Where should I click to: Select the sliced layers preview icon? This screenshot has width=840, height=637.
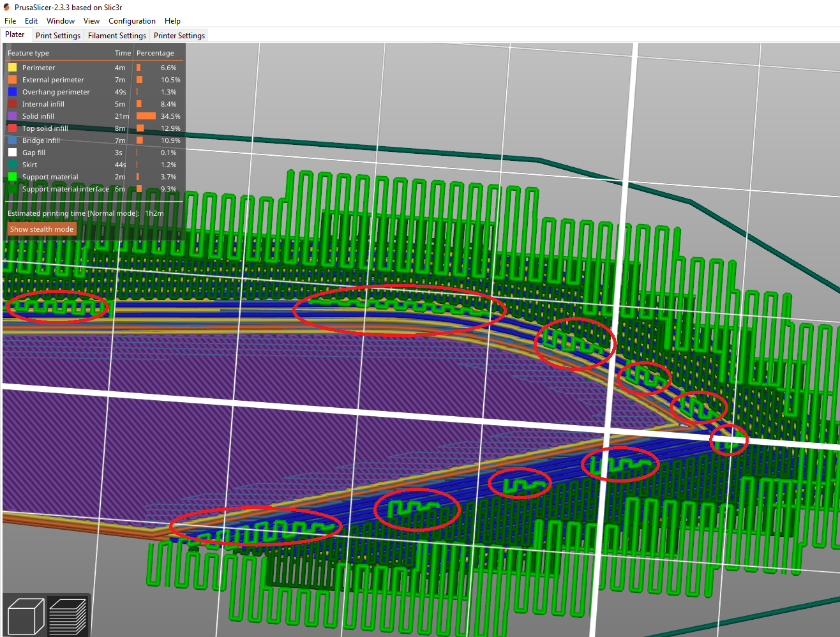(67, 617)
